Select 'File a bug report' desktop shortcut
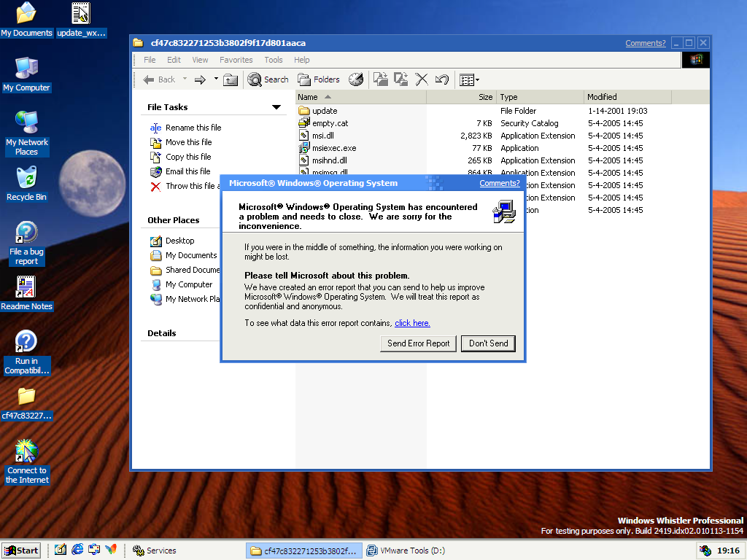This screenshot has width=747, height=560. click(x=27, y=244)
